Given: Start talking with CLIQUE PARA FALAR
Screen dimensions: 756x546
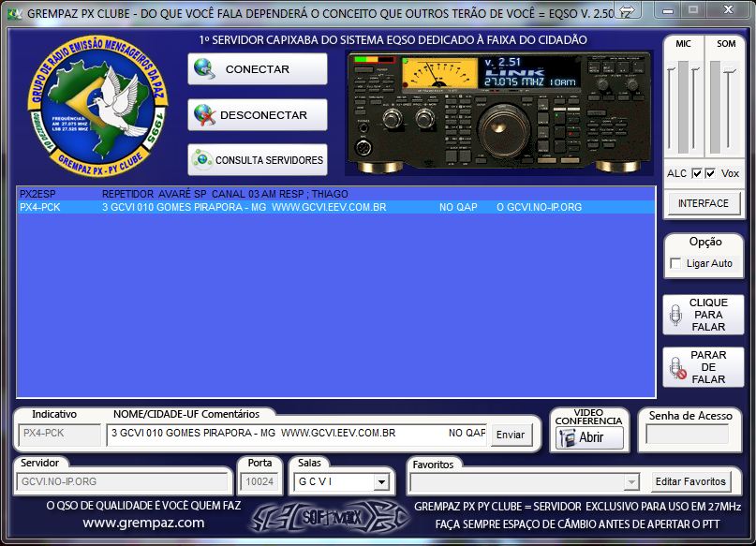Looking at the screenshot, I should click(704, 315).
